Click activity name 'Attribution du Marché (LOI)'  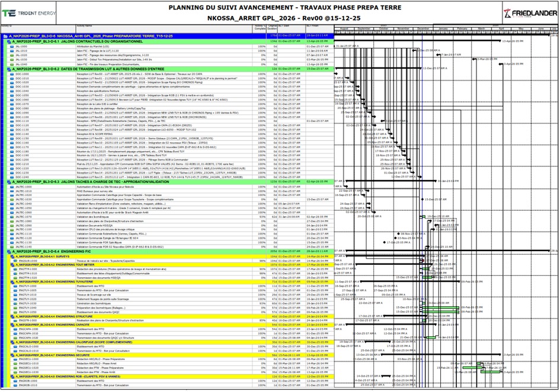[x=93, y=47]
